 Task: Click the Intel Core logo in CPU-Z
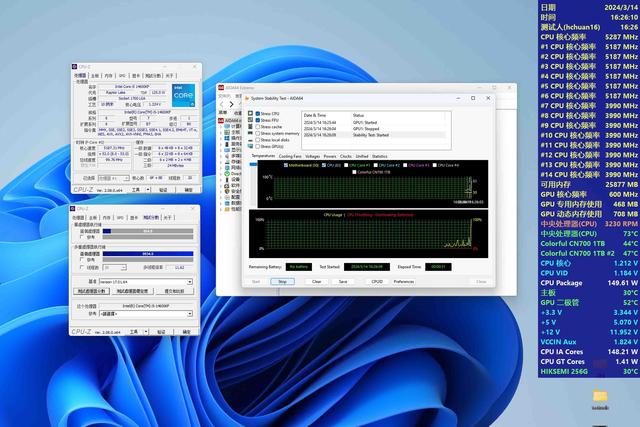coord(183,96)
